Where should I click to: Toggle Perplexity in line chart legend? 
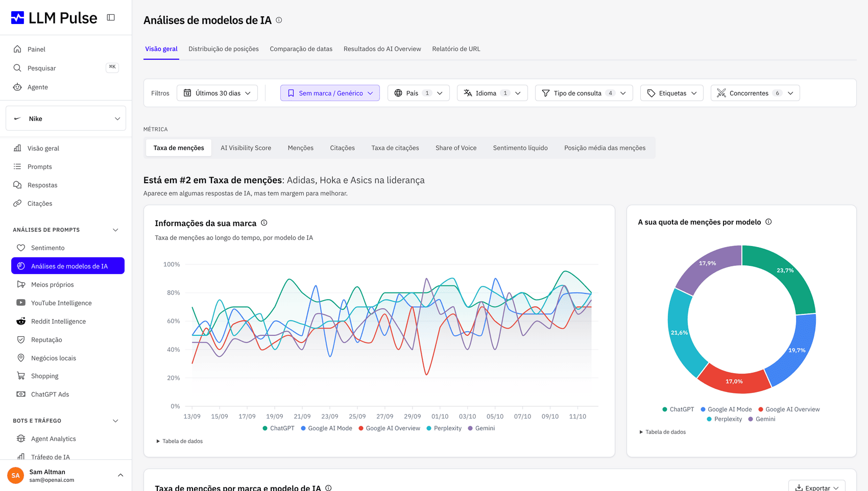tap(444, 428)
